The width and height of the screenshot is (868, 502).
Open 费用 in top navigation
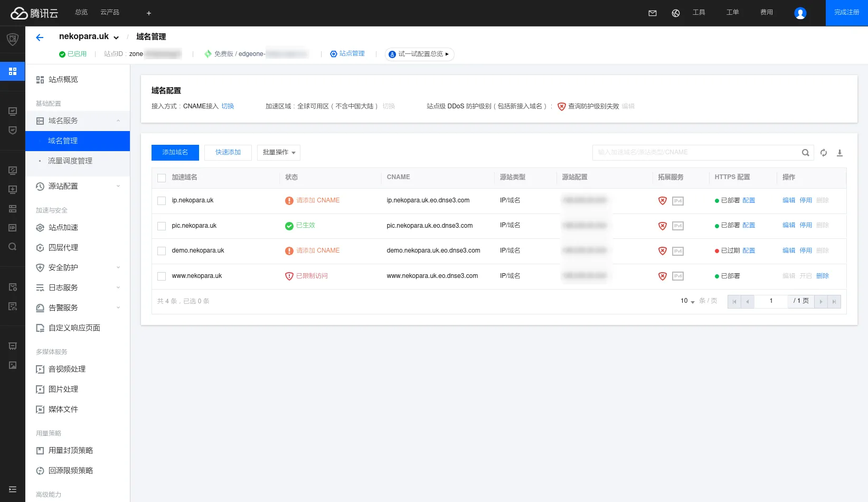pyautogui.click(x=767, y=12)
